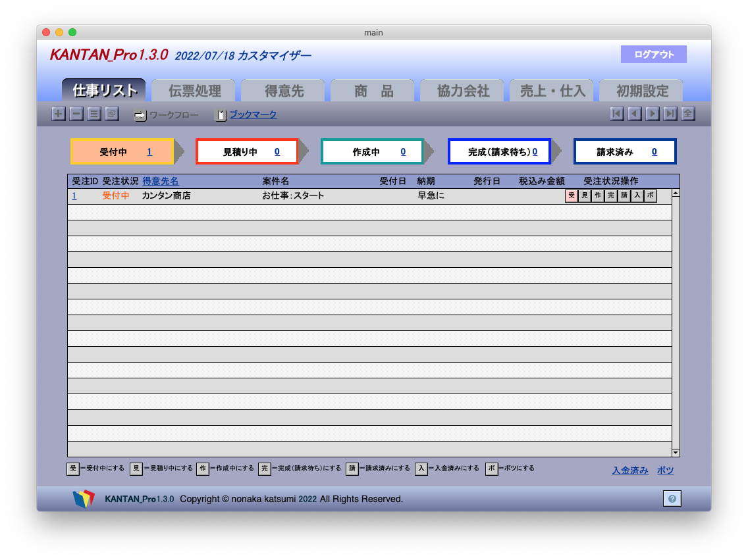Go to next record arrow icon
The image size is (748, 560).
tap(652, 114)
